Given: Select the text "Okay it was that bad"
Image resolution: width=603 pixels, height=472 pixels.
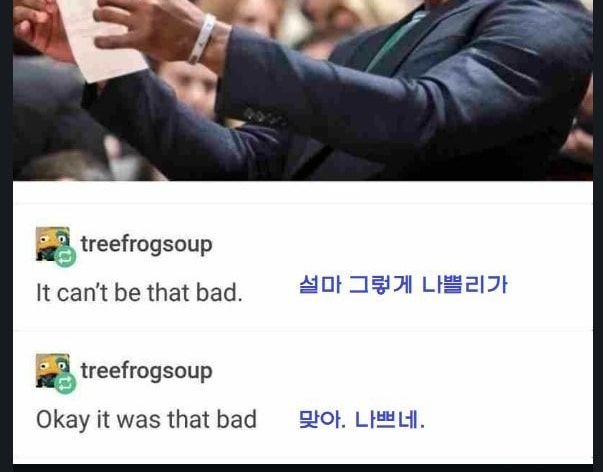Looking at the screenshot, I should pyautogui.click(x=146, y=420).
